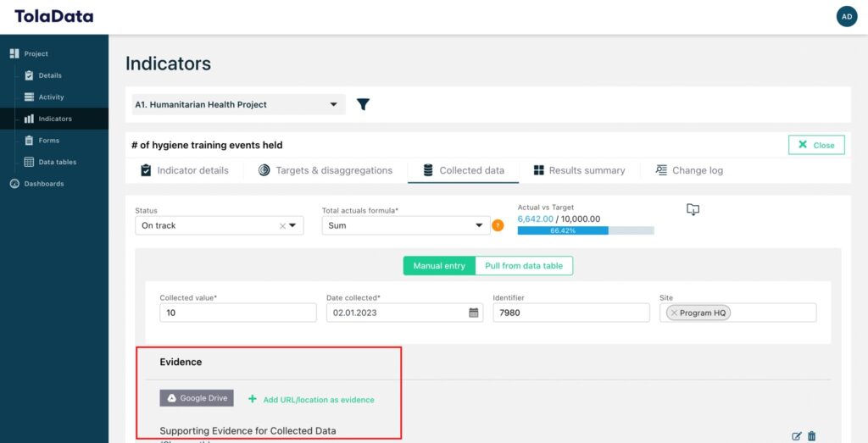Expand the Humanitarian Health Project dropdown
868x443 pixels.
(238, 104)
